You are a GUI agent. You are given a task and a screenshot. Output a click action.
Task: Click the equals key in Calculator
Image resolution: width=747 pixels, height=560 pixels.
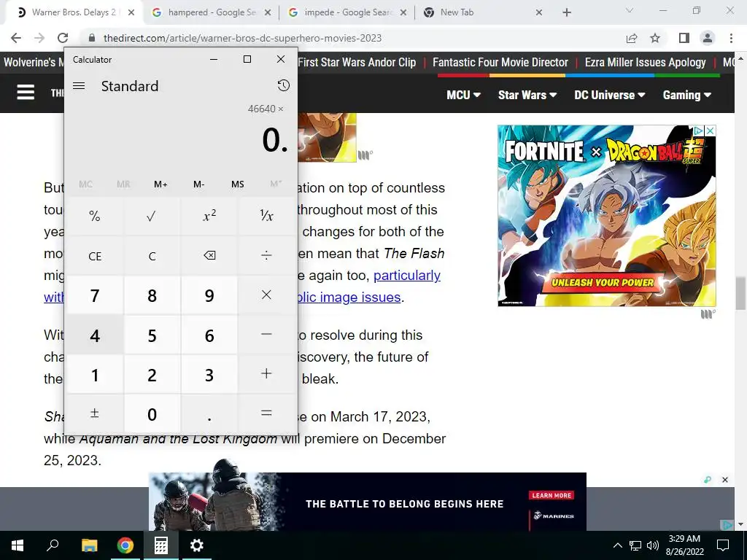[266, 414]
